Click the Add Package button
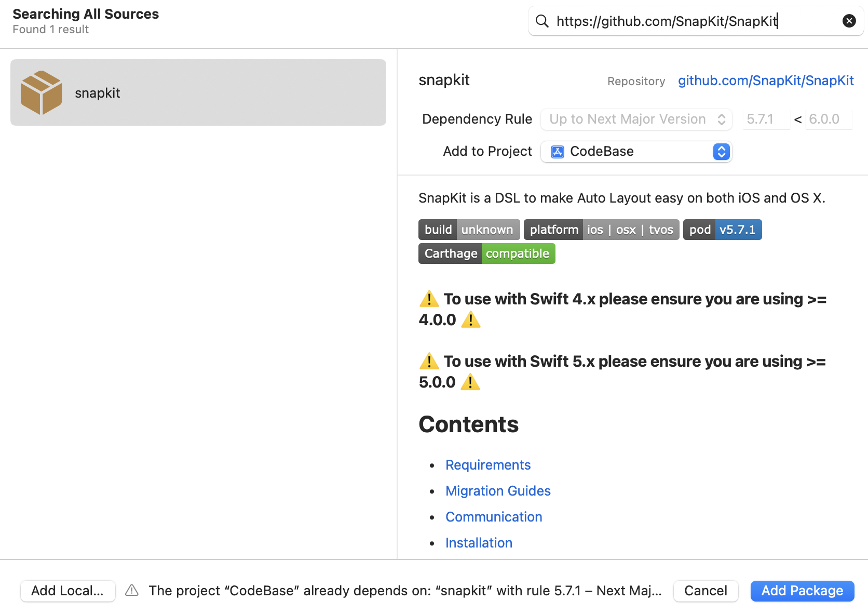 (802, 591)
